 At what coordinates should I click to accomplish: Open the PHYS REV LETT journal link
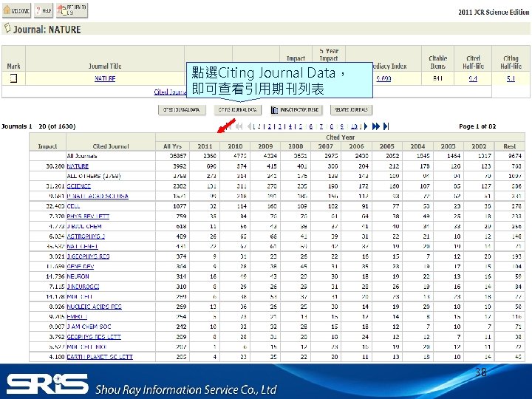(88, 216)
